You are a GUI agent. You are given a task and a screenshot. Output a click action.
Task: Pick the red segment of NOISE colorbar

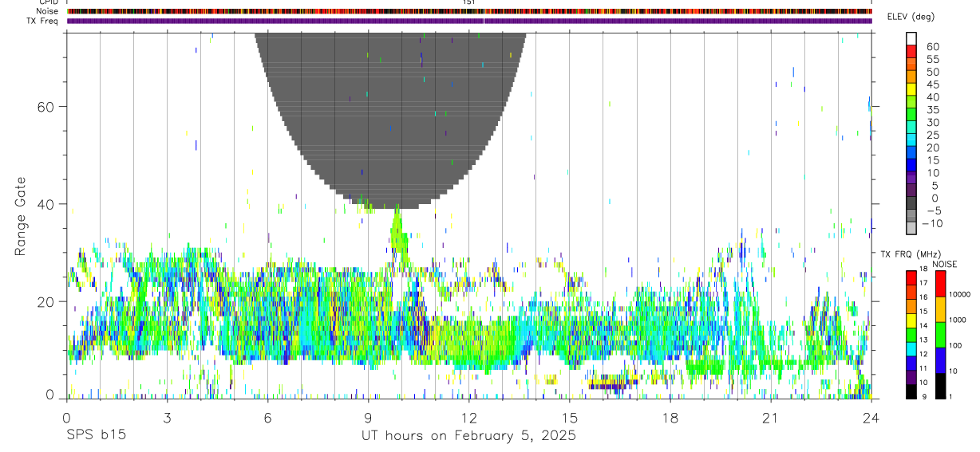coord(940,284)
